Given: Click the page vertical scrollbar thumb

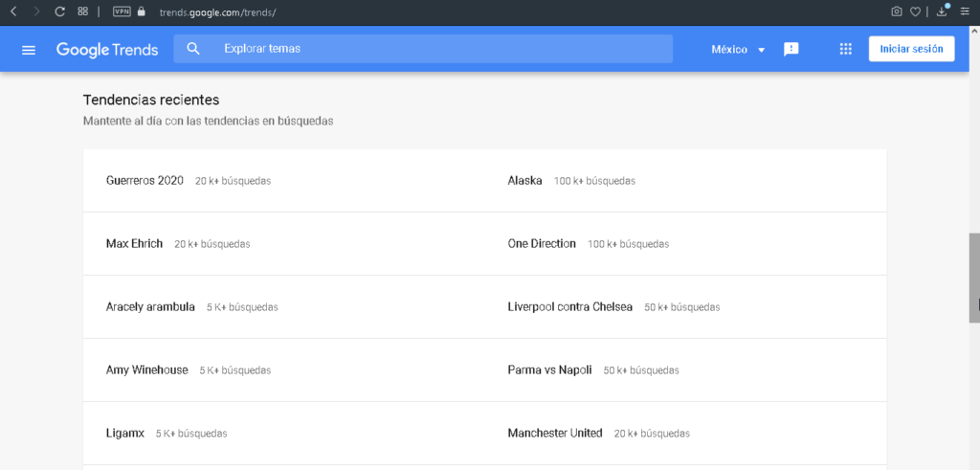Looking at the screenshot, I should pyautogui.click(x=974, y=279).
